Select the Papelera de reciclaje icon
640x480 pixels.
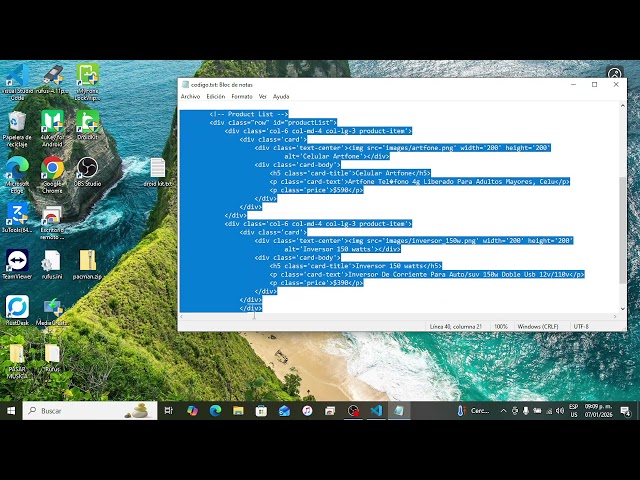(x=17, y=129)
